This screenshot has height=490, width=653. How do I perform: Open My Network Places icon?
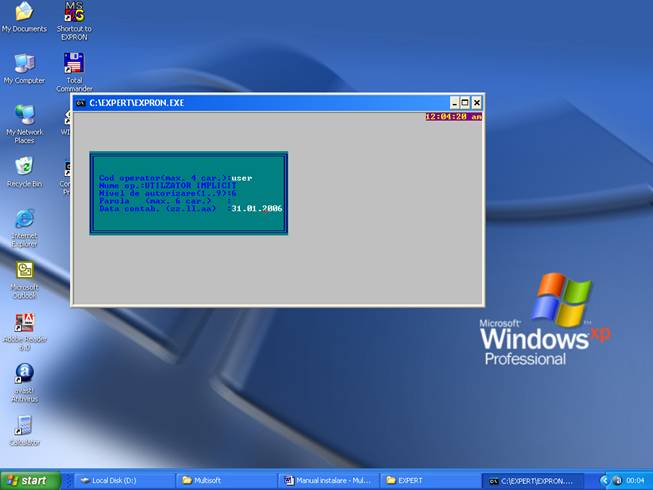[x=24, y=124]
